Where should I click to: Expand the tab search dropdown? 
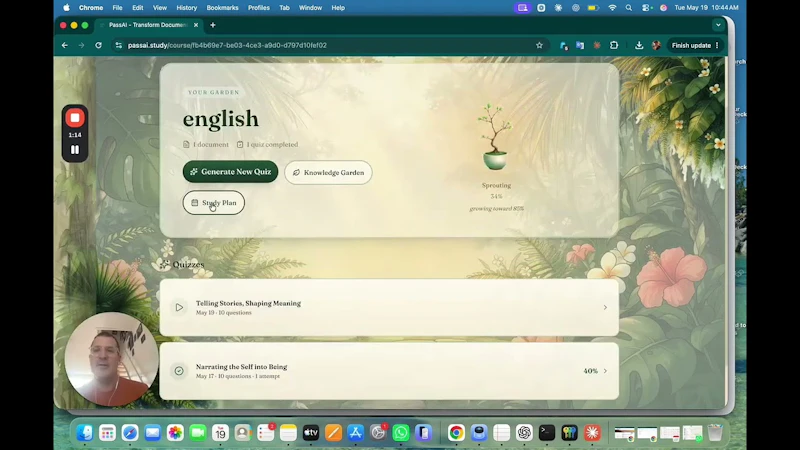pyautogui.click(x=718, y=25)
